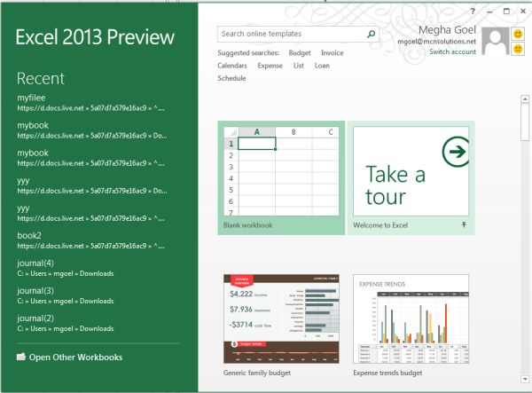Pick the Loan suggested search
Screen dimensions: 532x393
point(322,66)
